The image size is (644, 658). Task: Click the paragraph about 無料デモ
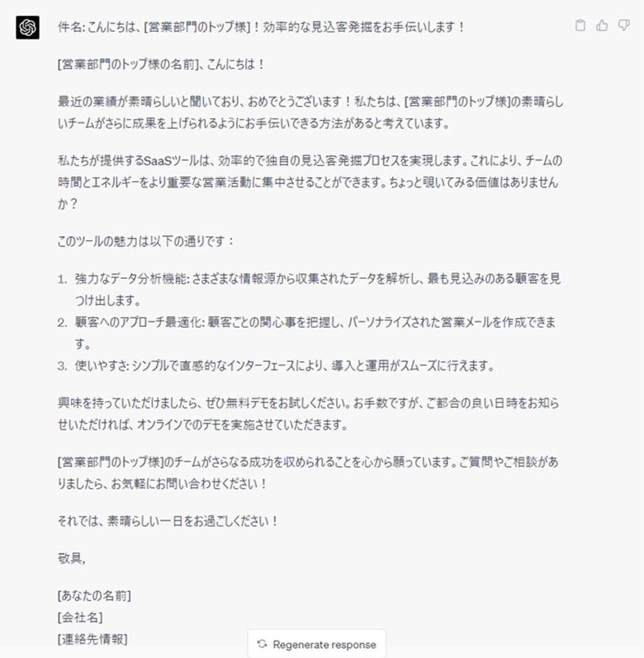pyautogui.click(x=308, y=414)
